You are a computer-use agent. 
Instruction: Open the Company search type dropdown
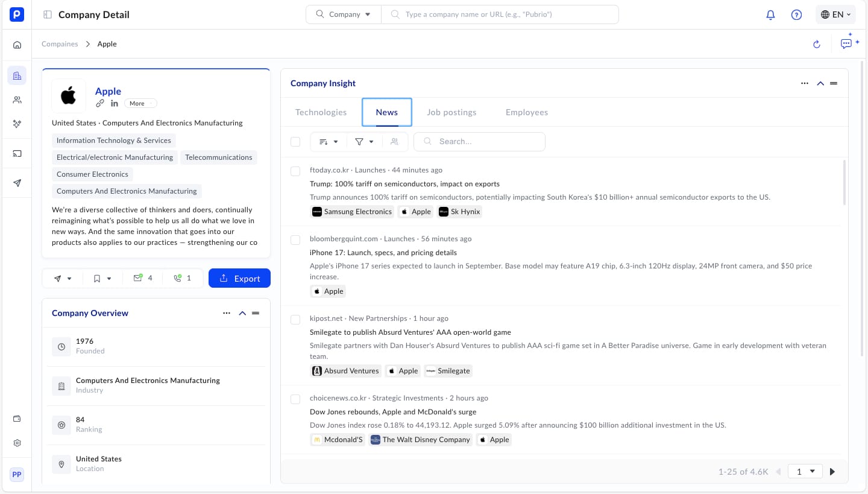click(x=344, y=14)
